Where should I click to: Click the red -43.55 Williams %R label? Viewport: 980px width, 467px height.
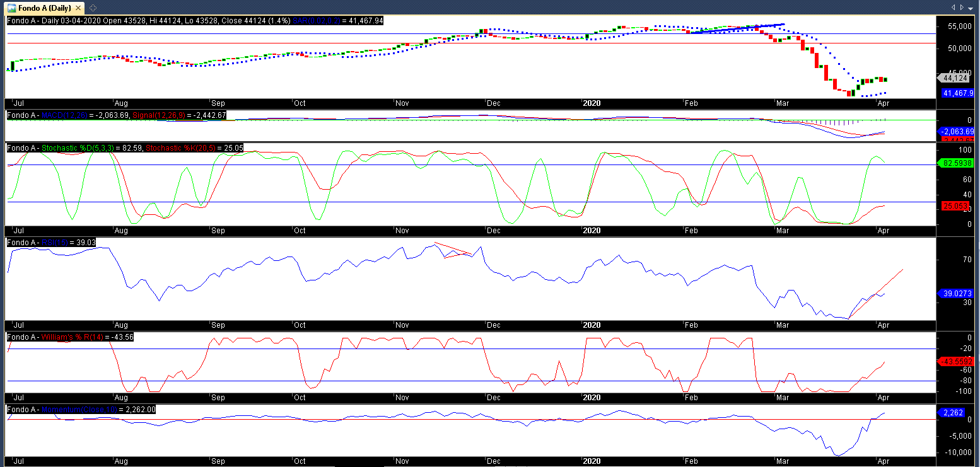point(957,361)
